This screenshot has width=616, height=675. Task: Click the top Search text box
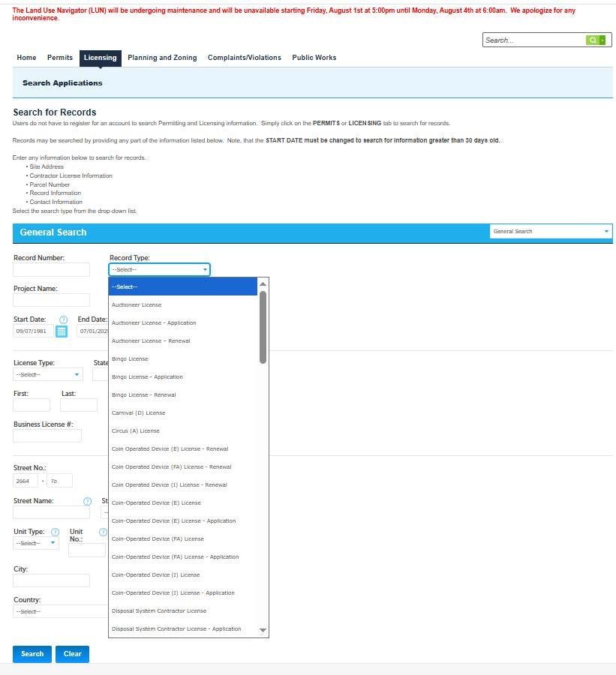point(534,40)
